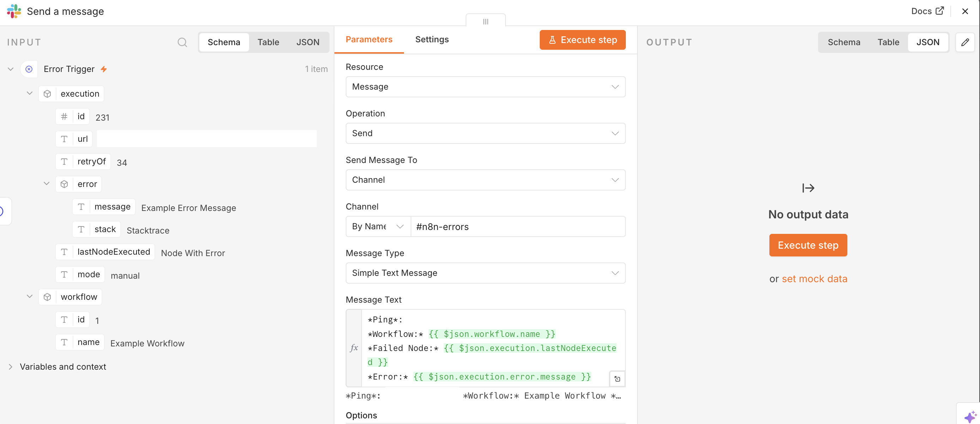980x424 pixels.
Task: Click the Slack logo icon
Action: (x=14, y=11)
